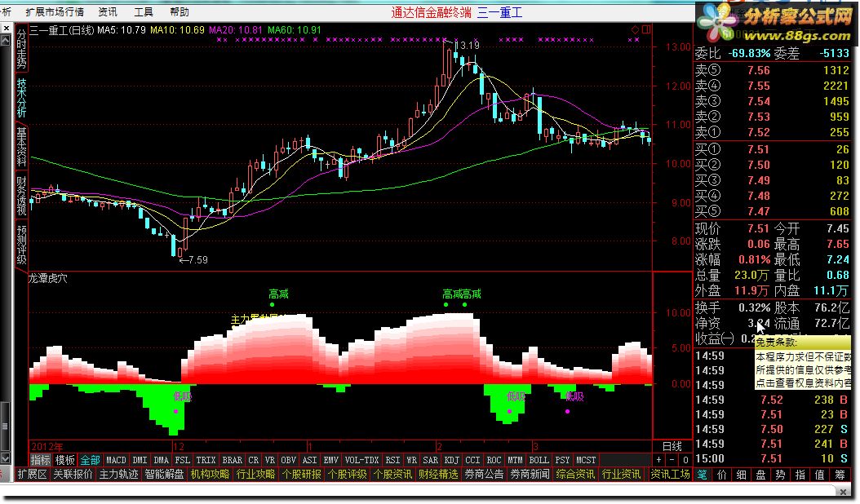
Task: Zoom in chart with the + button
Action: tap(658, 460)
